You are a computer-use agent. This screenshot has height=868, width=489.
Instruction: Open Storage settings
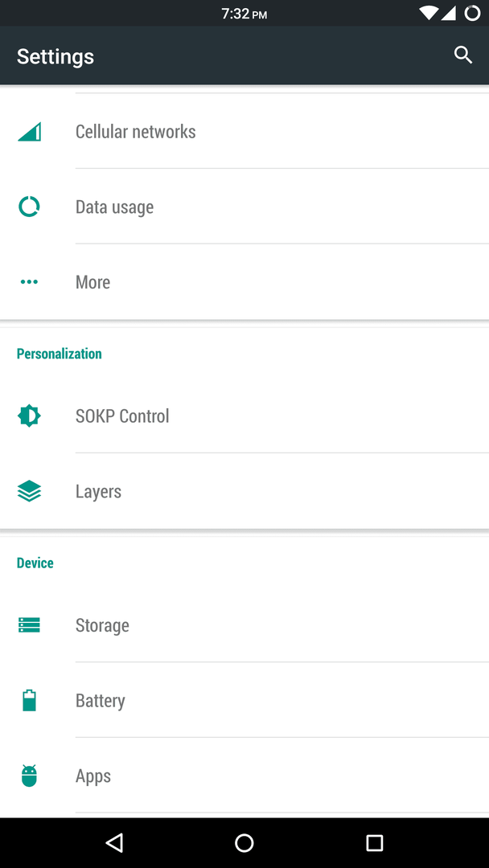pos(244,625)
